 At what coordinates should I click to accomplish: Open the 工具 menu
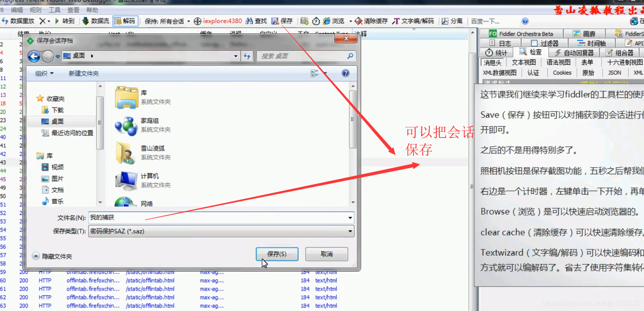coord(54,10)
